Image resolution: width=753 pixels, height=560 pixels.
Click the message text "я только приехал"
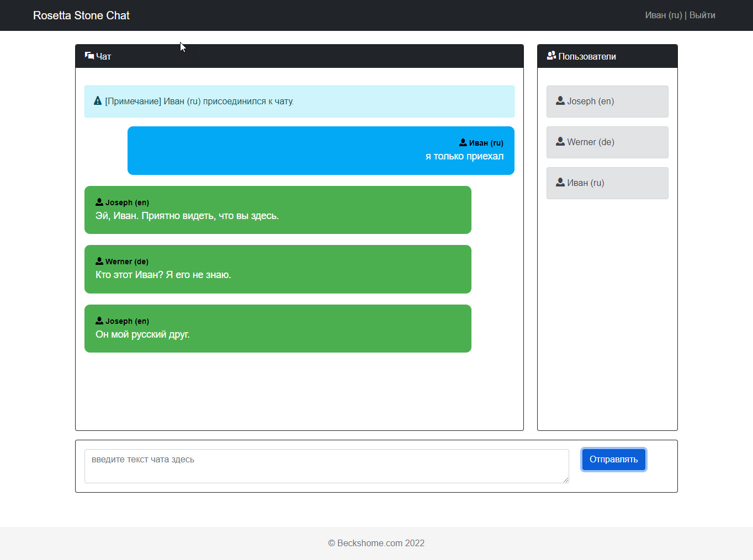pyautogui.click(x=464, y=156)
